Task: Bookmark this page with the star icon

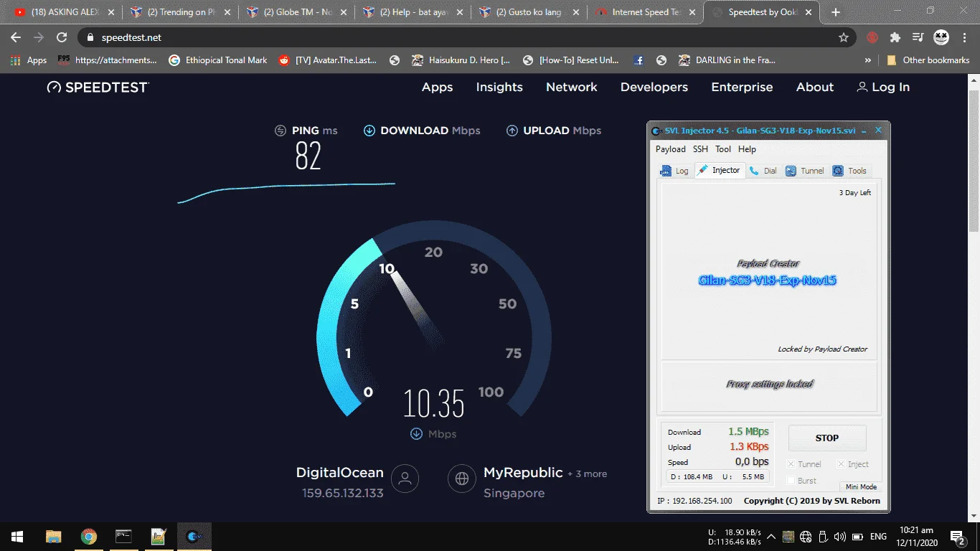Action: [x=844, y=37]
